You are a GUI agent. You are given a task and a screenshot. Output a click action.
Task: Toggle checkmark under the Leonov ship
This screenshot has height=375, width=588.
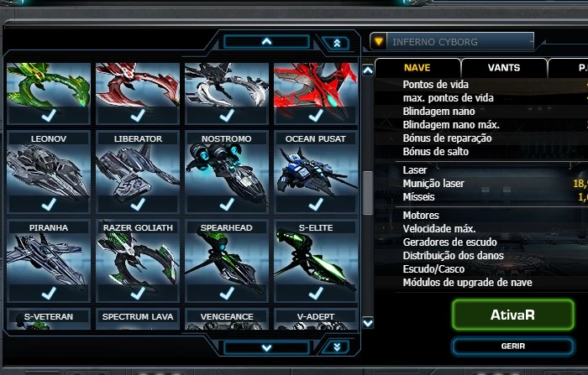49,204
